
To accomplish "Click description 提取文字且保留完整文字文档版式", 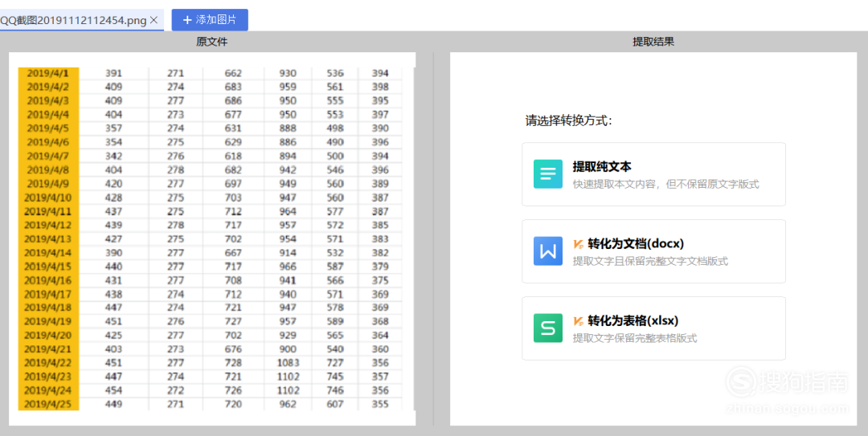I will pos(650,261).
